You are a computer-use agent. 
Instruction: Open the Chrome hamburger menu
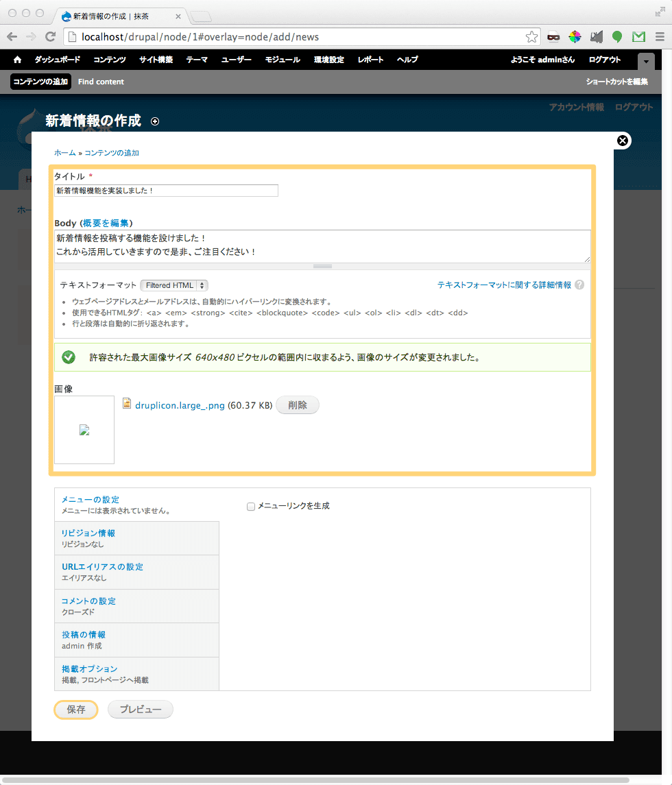660,36
